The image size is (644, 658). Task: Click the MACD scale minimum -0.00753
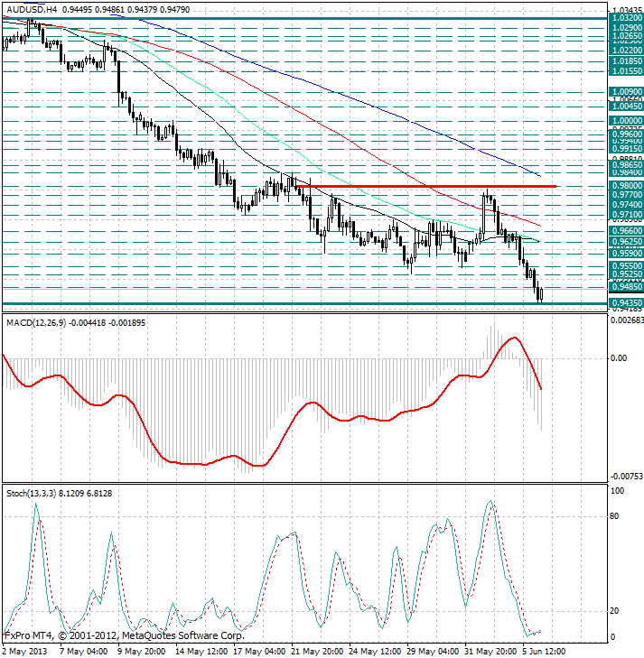(626, 477)
